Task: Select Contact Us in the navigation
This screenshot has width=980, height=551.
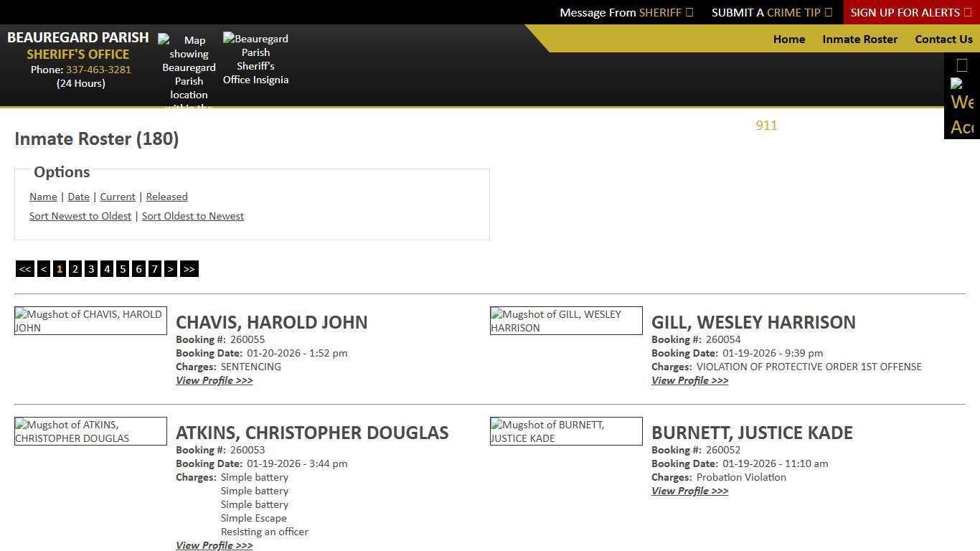Action: pyautogui.click(x=943, y=39)
